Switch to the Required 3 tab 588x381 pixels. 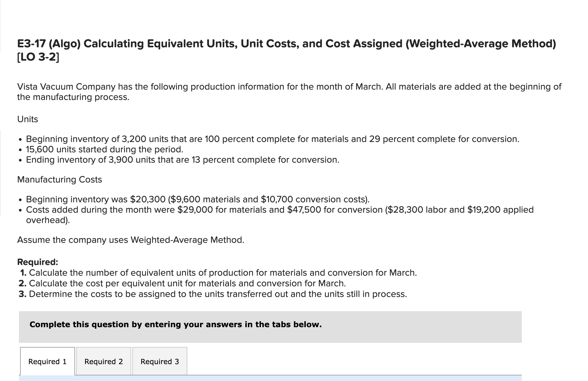pyautogui.click(x=160, y=361)
